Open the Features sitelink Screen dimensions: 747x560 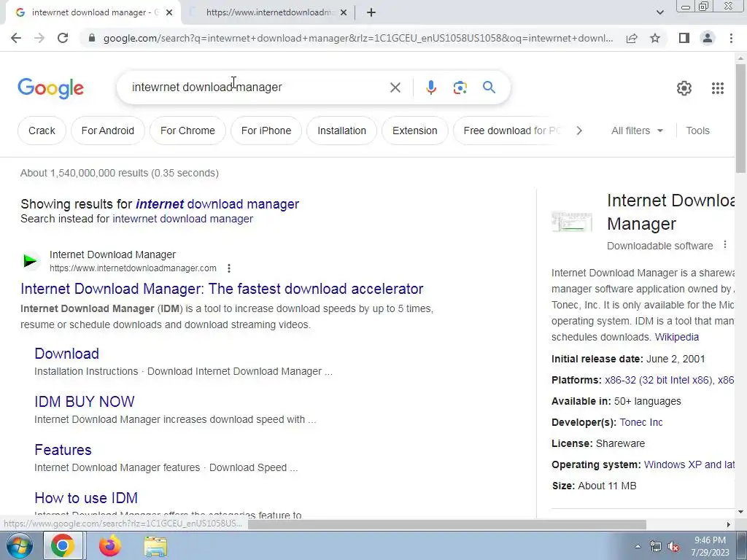click(x=63, y=449)
